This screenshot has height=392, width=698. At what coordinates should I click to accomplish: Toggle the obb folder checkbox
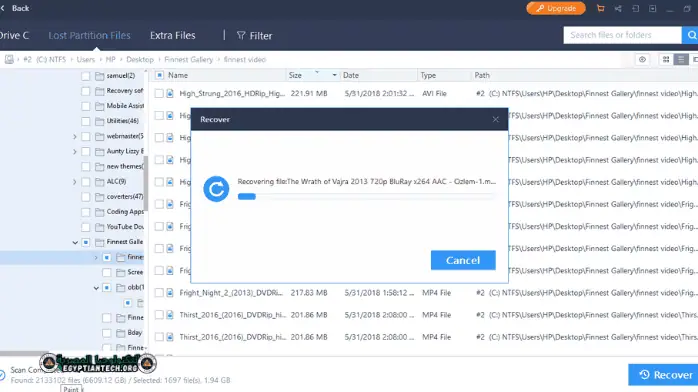107,288
